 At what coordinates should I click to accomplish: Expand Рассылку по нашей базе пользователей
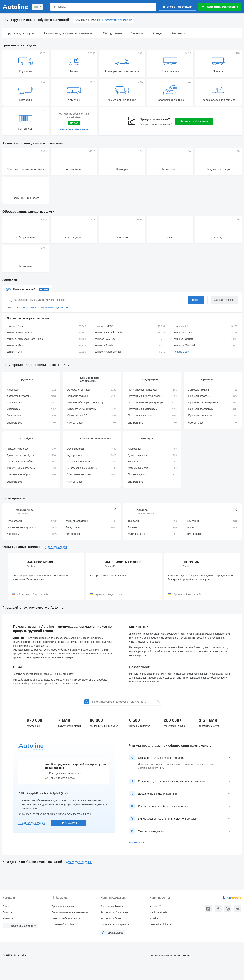click(x=229, y=806)
